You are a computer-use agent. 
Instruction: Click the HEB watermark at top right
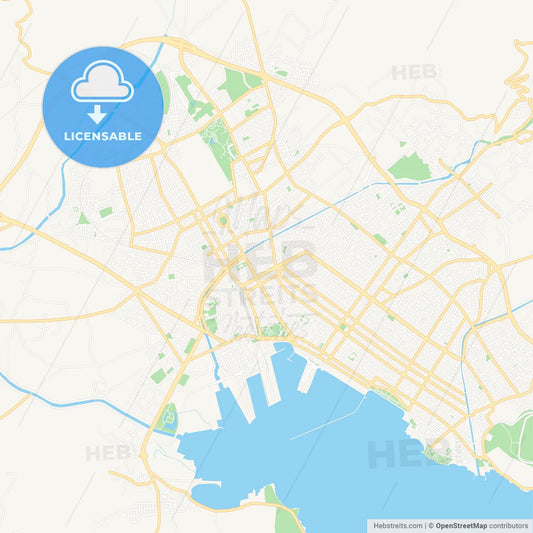click(414, 72)
